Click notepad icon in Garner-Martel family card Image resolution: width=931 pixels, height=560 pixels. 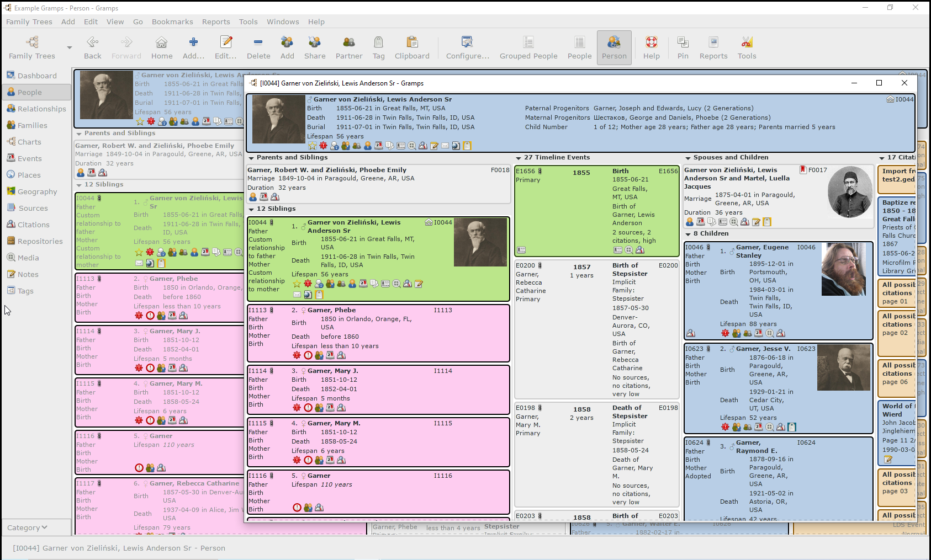click(756, 222)
